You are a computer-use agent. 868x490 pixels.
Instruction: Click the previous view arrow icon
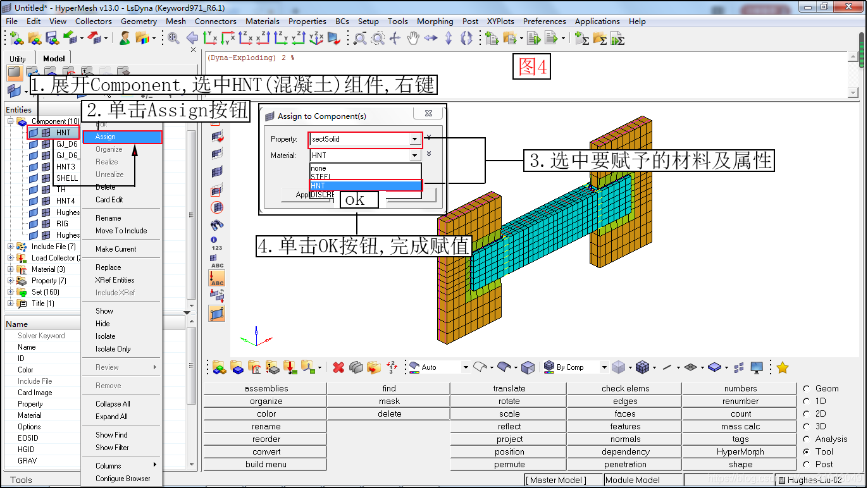coord(192,39)
